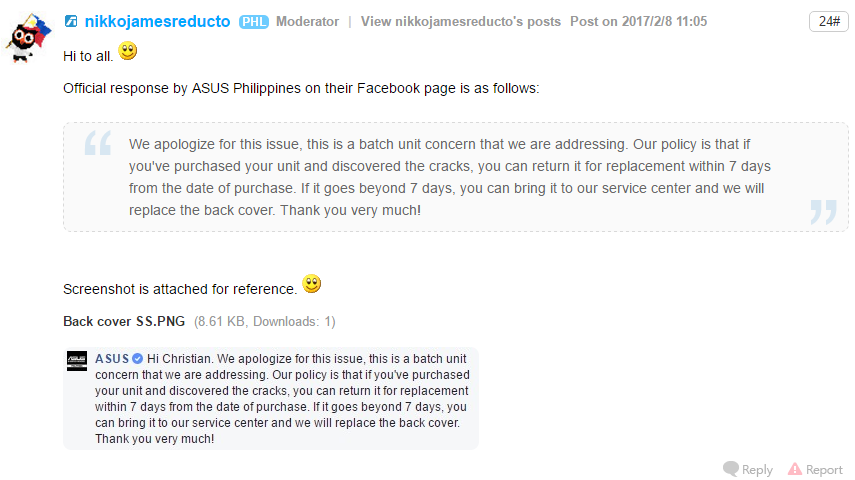Report this post
Viewport: 855px width, 480px height.
(x=824, y=469)
